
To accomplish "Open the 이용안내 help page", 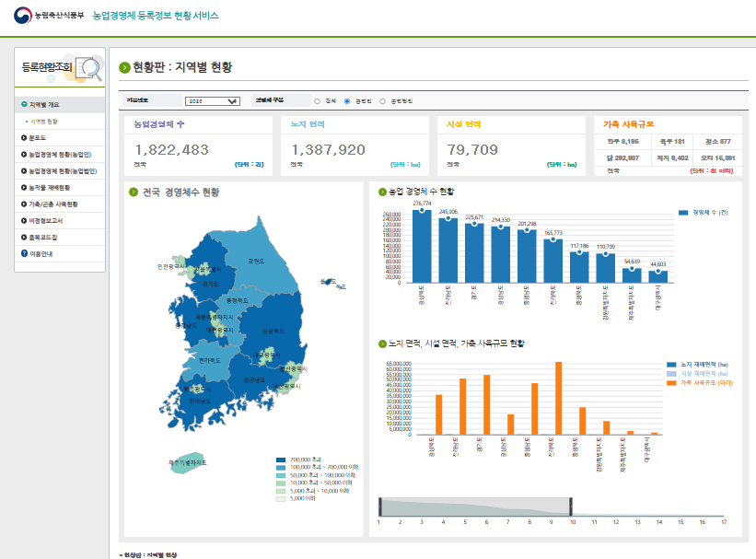I will pos(60,253).
